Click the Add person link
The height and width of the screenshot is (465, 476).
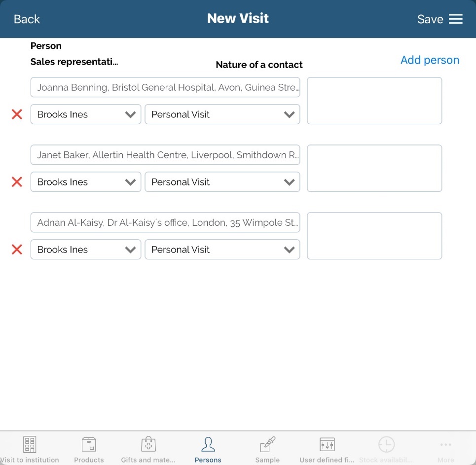pos(430,60)
